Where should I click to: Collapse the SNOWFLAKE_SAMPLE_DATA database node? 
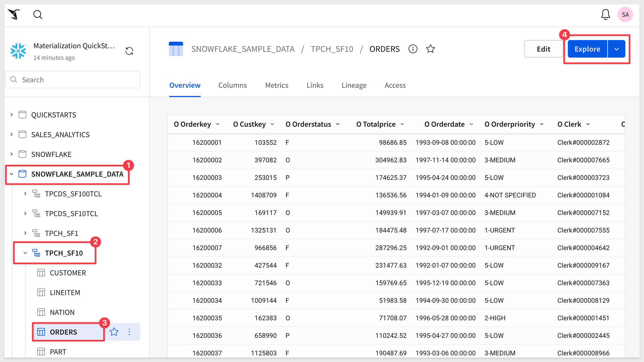[x=12, y=174]
